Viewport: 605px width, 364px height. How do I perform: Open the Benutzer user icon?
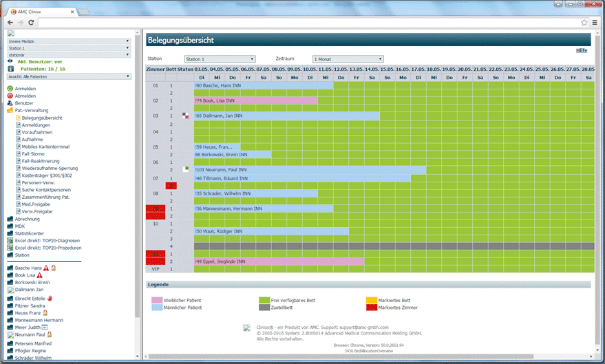10,103
